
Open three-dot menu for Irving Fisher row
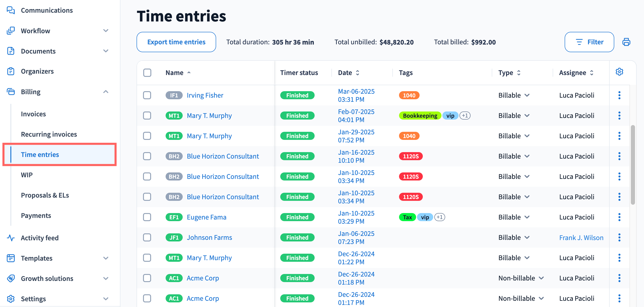pyautogui.click(x=619, y=95)
